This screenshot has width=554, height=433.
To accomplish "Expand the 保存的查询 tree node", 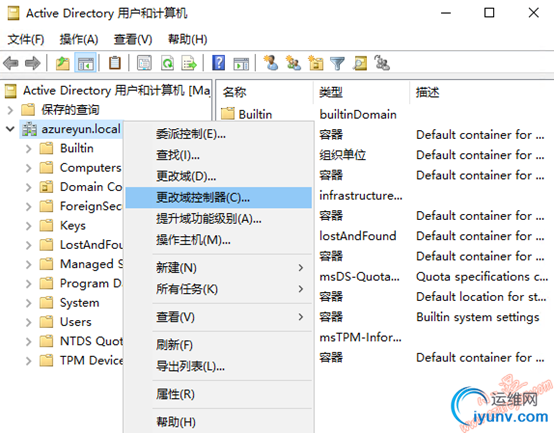I will click(10, 110).
